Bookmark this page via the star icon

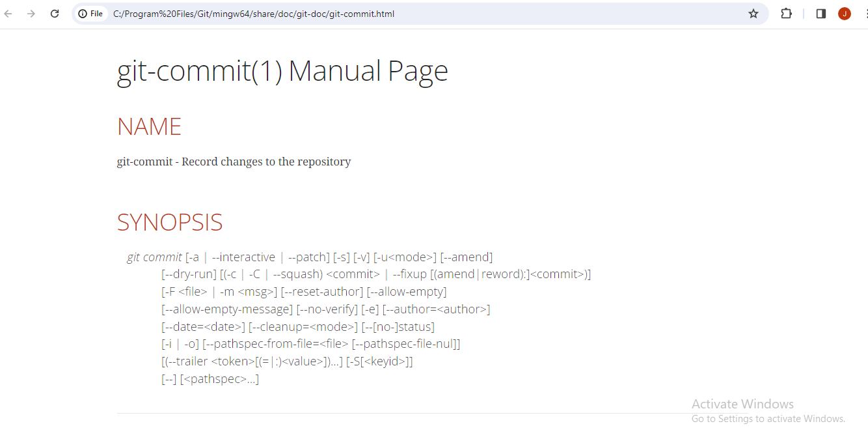click(x=753, y=13)
